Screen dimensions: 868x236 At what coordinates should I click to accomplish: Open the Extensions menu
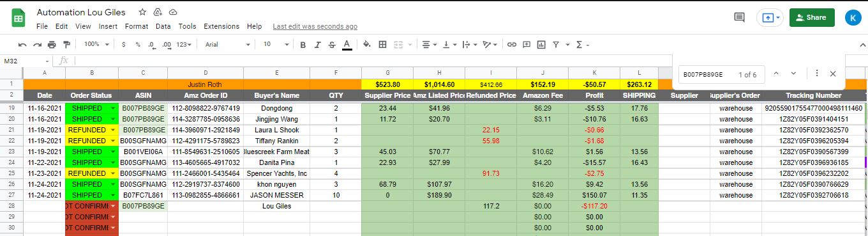coord(221,26)
